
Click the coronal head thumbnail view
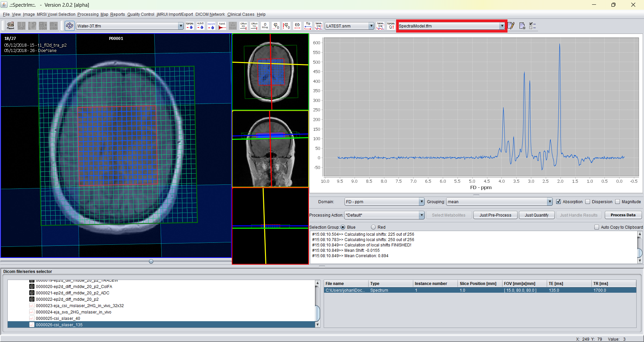click(x=270, y=149)
